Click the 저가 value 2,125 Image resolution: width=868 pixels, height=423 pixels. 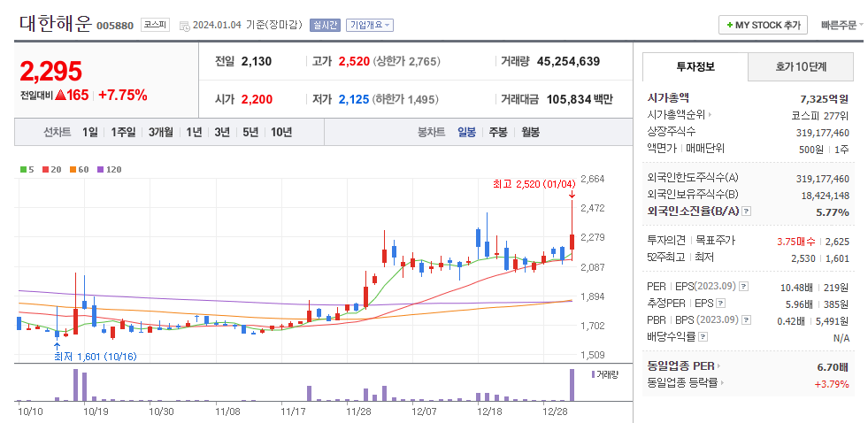click(x=354, y=100)
